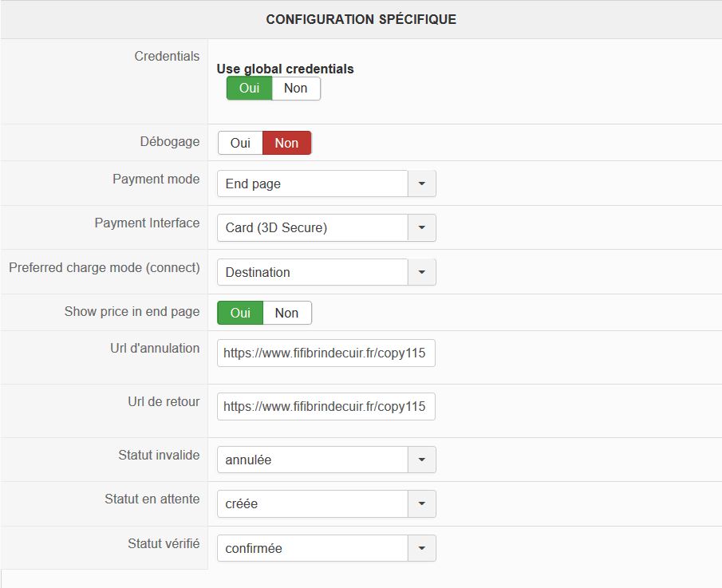The height and width of the screenshot is (588, 722).
Task: Set Use global credentials to Oui
Action: pyautogui.click(x=249, y=89)
